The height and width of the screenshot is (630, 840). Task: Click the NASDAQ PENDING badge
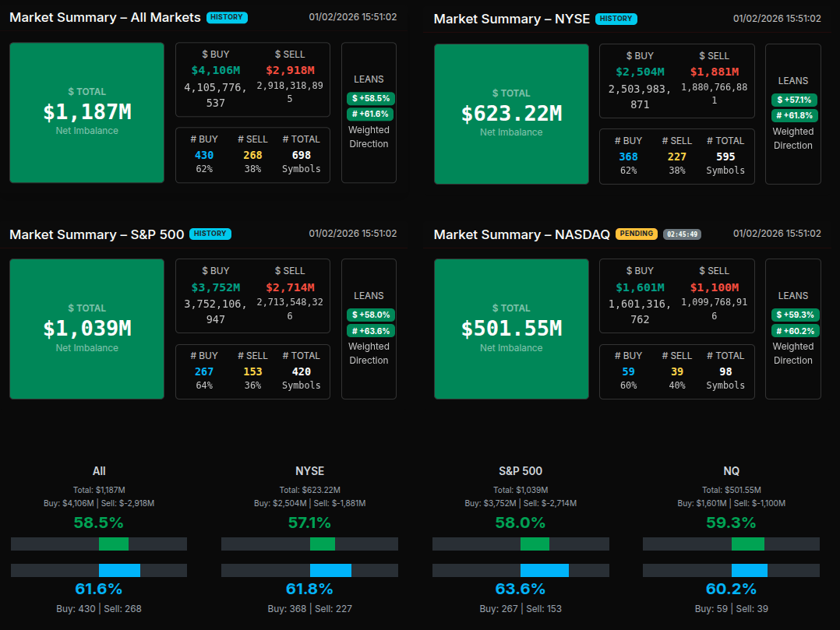(637, 234)
